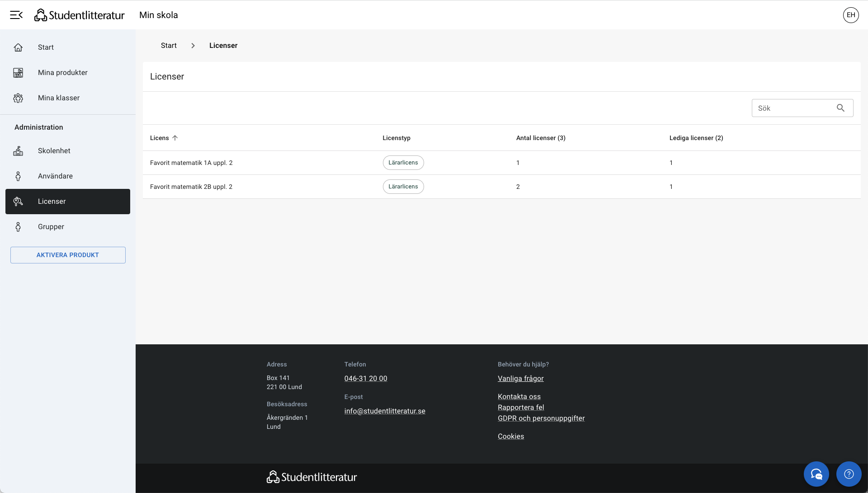Click the search magnifier icon
The width and height of the screenshot is (868, 493).
tap(840, 108)
